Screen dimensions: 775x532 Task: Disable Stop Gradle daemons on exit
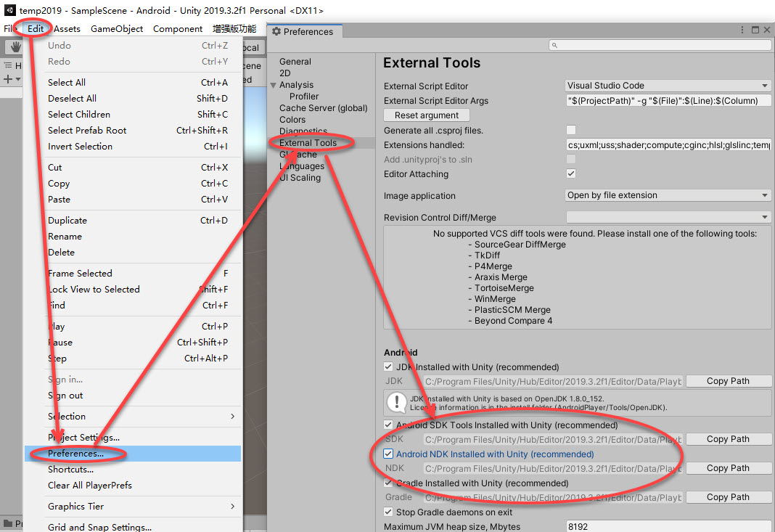point(388,512)
